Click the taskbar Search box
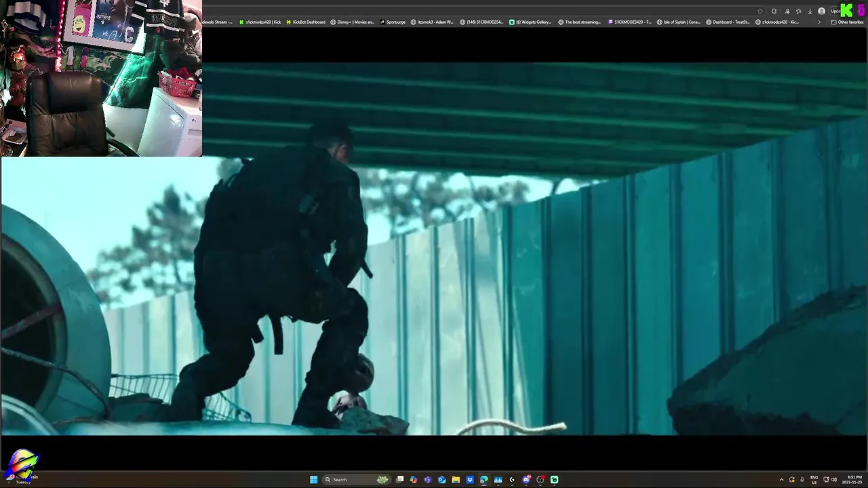The height and width of the screenshot is (488, 868). (357, 480)
